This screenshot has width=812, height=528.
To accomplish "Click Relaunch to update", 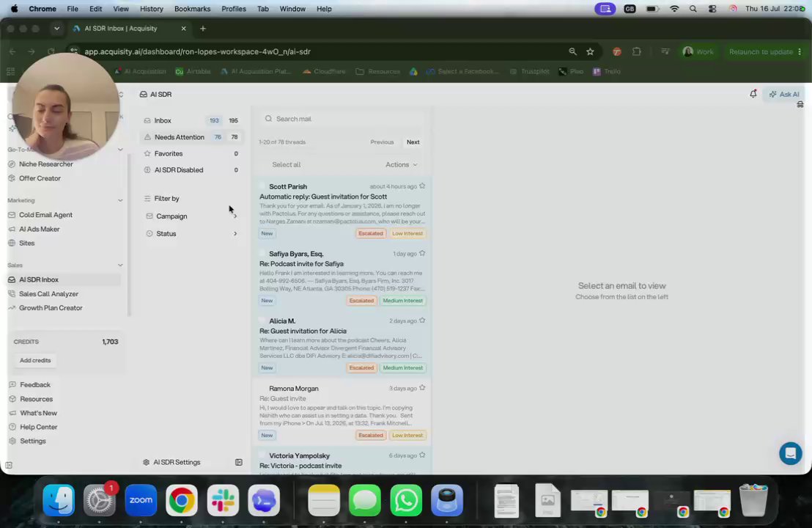I will [x=761, y=52].
